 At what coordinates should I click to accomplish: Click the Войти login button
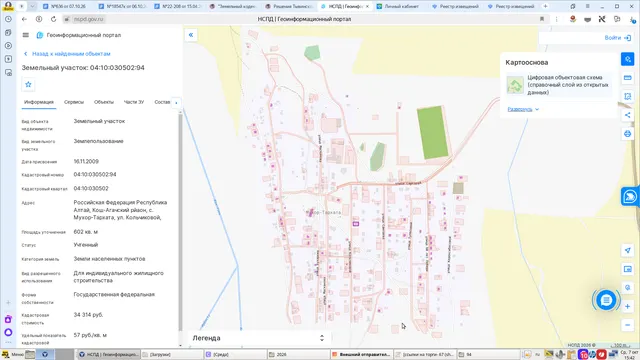pyautogui.click(x=618, y=38)
